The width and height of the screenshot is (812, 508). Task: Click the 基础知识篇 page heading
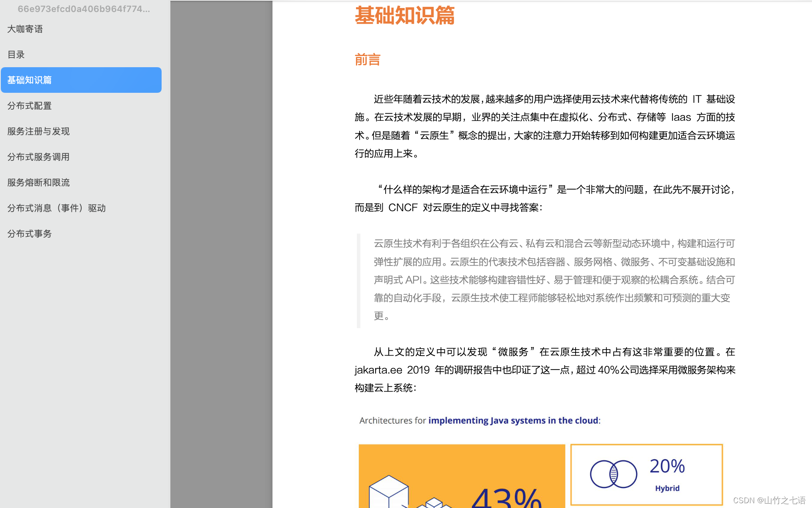click(x=404, y=15)
